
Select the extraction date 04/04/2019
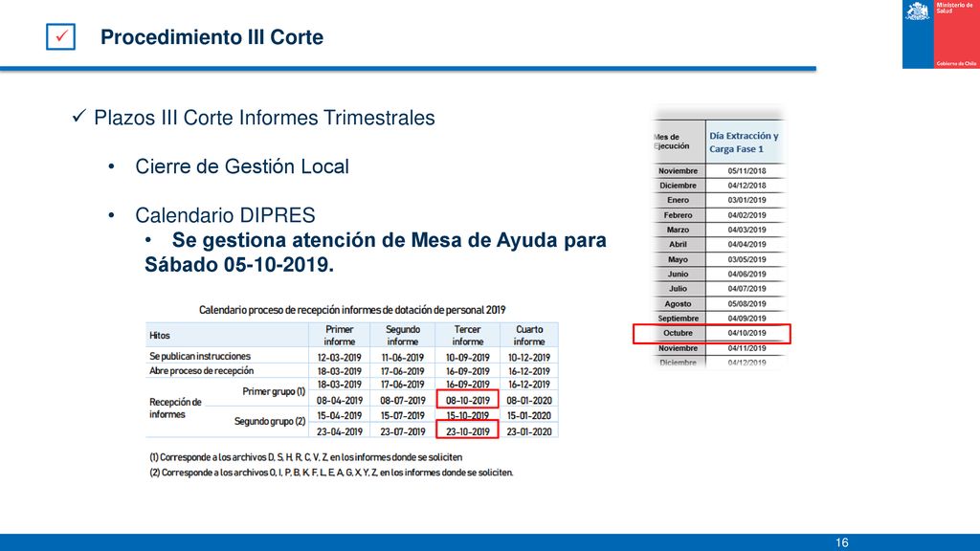tap(746, 244)
